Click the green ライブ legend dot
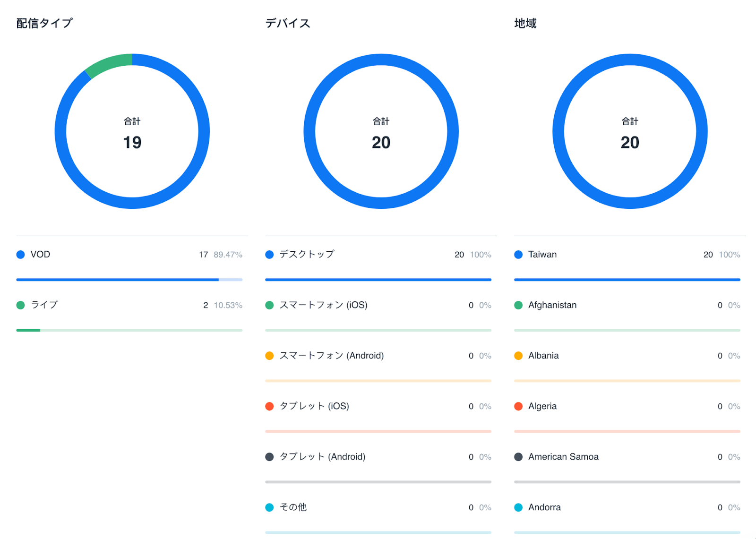The width and height of the screenshot is (756, 539). coord(20,305)
